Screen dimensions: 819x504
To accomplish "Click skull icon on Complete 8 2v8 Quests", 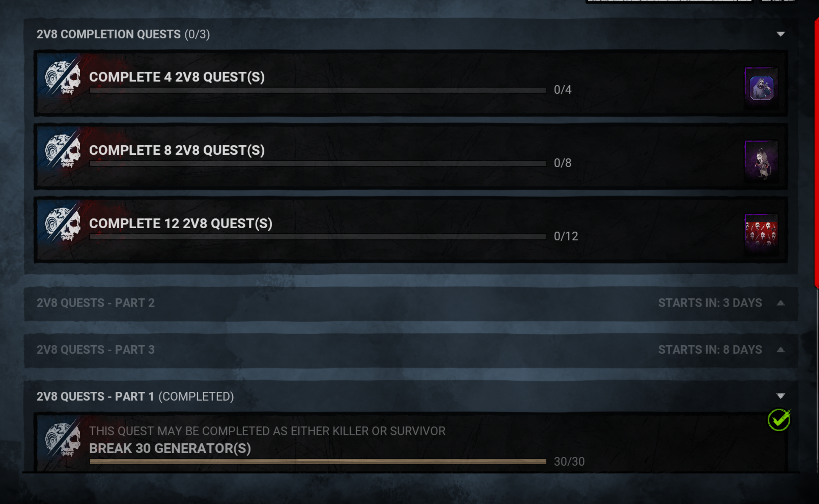I will [x=63, y=151].
